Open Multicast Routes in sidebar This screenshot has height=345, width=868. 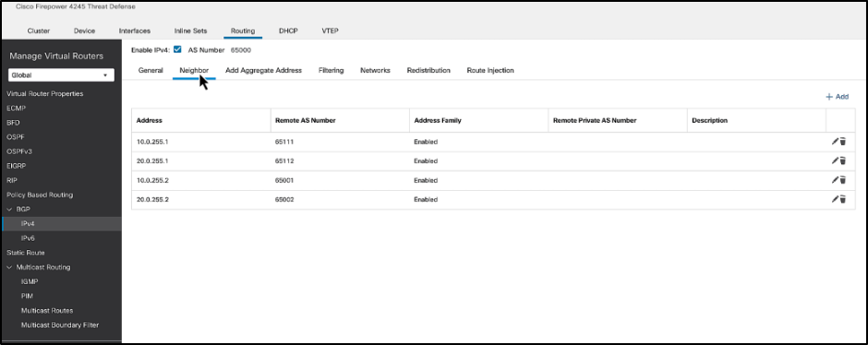[x=47, y=311]
